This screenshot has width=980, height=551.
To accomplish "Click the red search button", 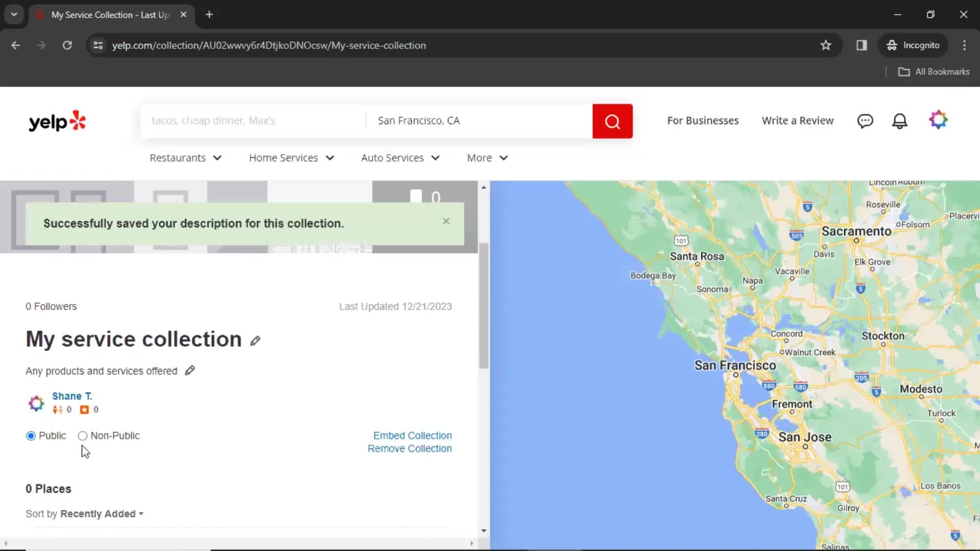I will pos(612,121).
